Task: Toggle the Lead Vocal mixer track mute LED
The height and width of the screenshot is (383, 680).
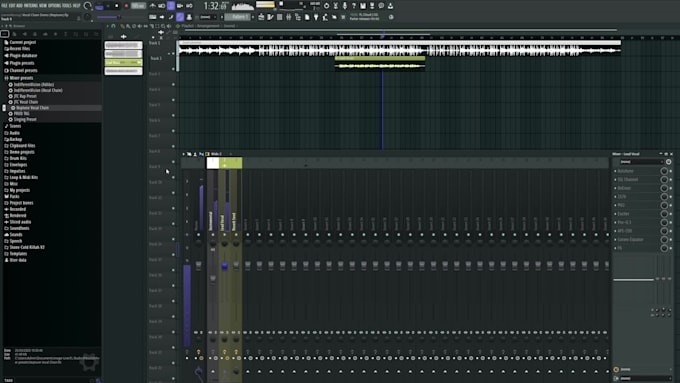Action: [224, 235]
